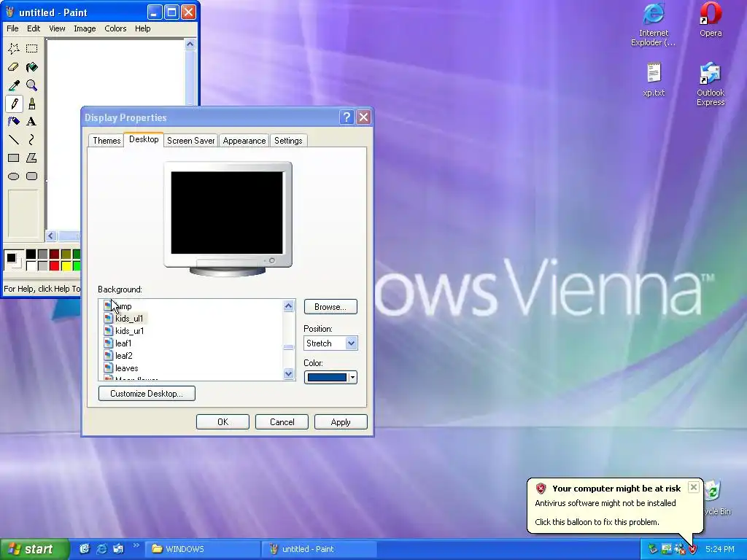
Task: Launch Internet Explorer from quick launch bar
Action: (x=101, y=548)
